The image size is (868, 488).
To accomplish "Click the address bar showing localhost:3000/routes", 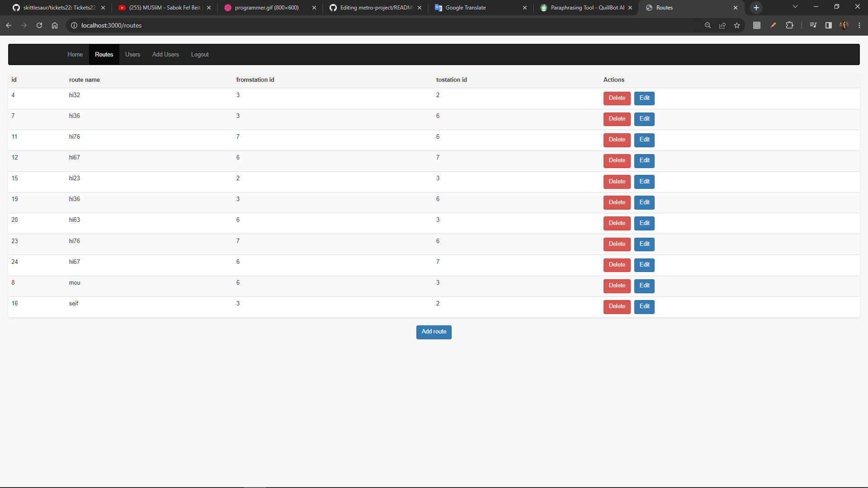I will click(x=111, y=25).
